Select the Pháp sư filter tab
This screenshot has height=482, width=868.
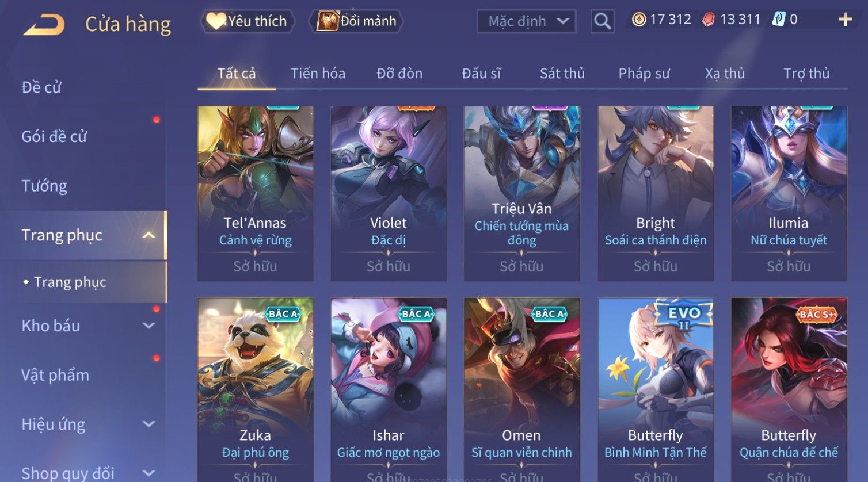pyautogui.click(x=644, y=74)
